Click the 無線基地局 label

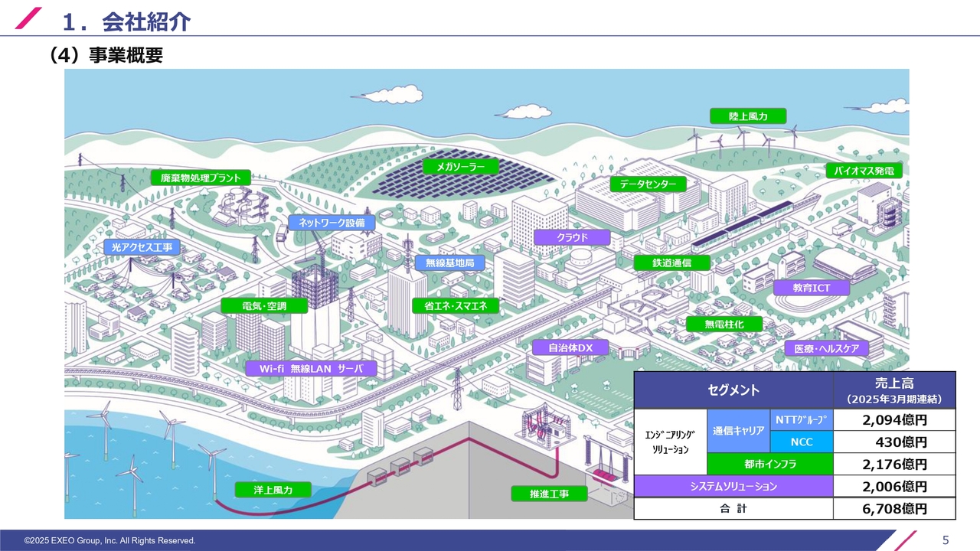coord(449,262)
